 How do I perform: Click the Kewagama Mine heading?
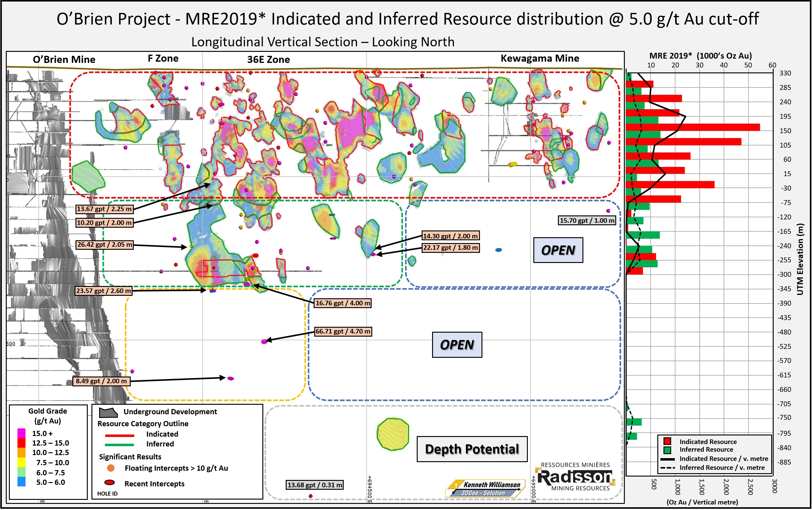pos(540,59)
